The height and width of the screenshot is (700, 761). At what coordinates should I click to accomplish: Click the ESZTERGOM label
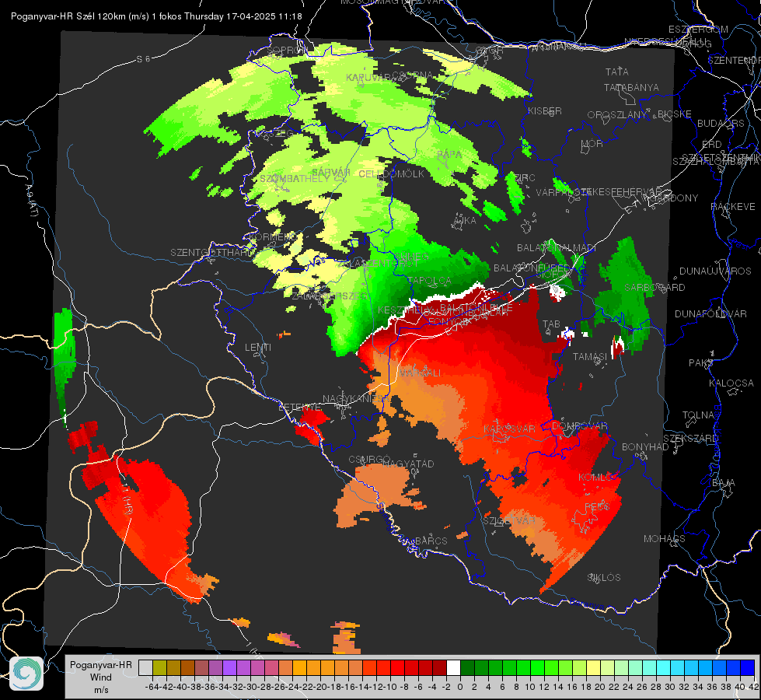[x=698, y=30]
